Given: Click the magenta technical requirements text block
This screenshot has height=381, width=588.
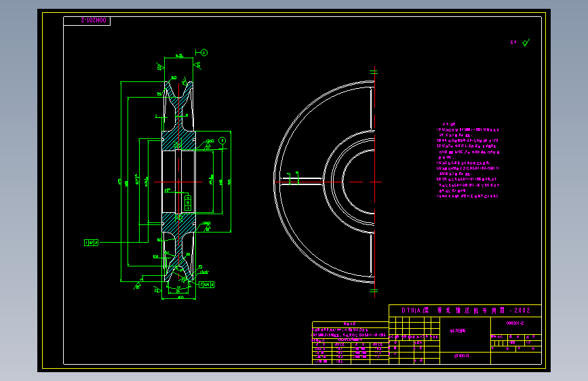Looking at the screenshot, I should point(468,160).
